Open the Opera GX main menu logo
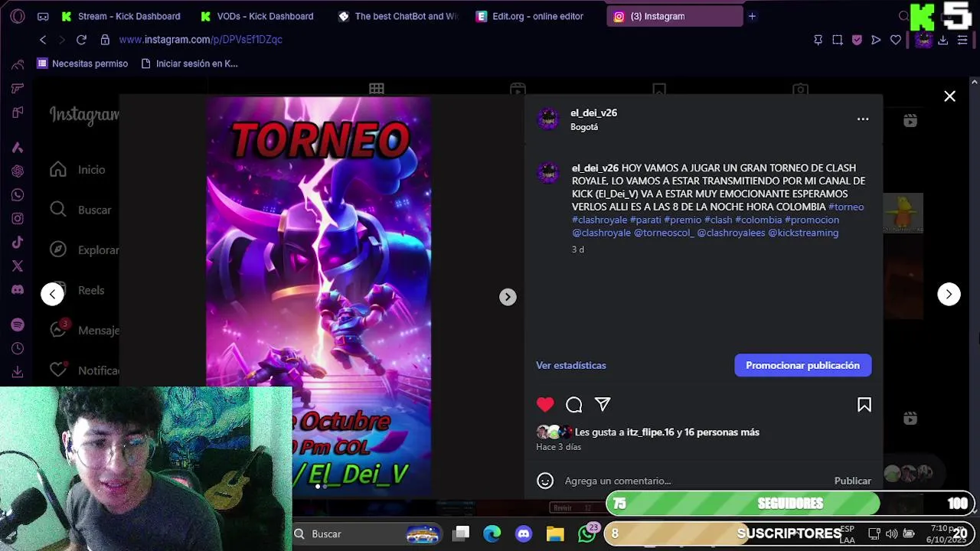The width and height of the screenshot is (980, 551). click(x=18, y=16)
